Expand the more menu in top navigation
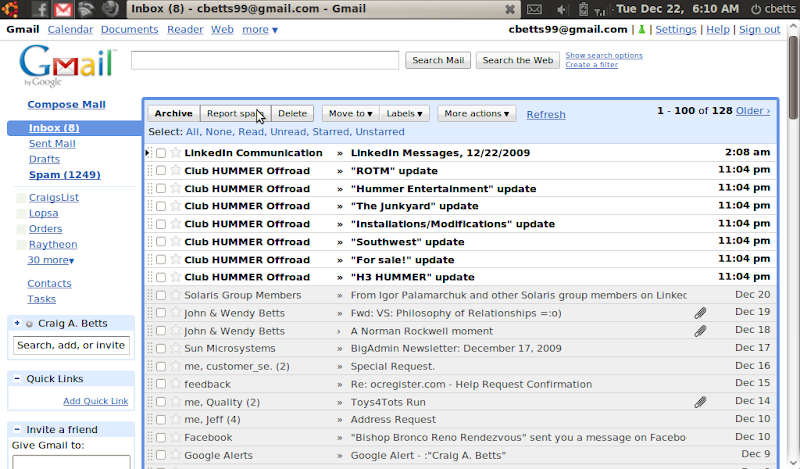Screen dimensions: 800x469 tap(260, 30)
